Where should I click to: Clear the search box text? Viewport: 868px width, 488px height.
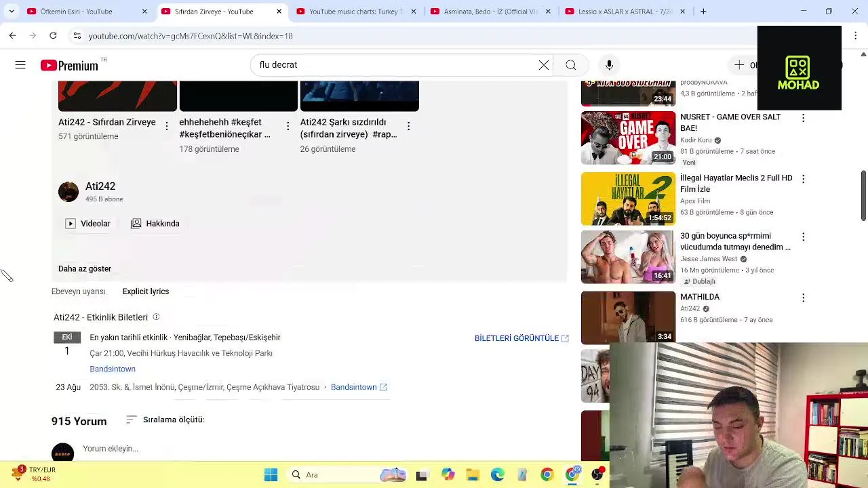(x=544, y=65)
